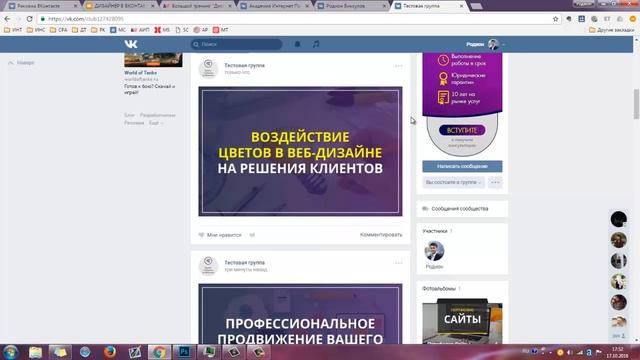The width and height of the screenshot is (640, 360).
Task: Open the Реклама footer link
Action: coord(134,123)
